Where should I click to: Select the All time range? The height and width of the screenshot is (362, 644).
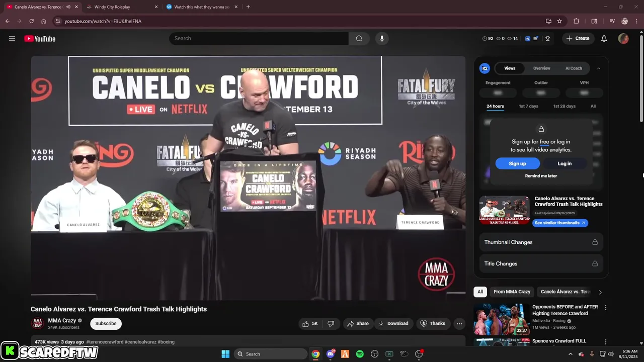coord(593,106)
